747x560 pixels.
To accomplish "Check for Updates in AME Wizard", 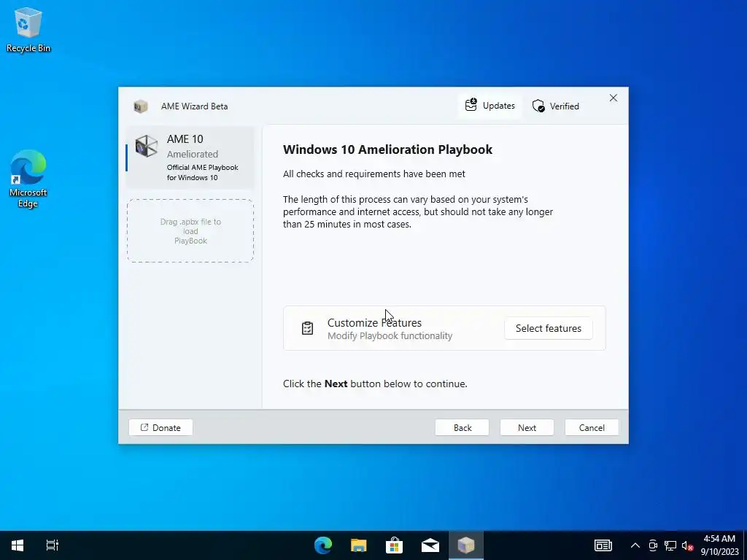I will click(490, 105).
